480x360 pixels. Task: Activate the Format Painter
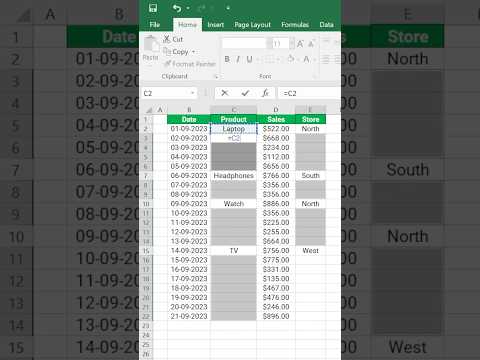pos(190,64)
